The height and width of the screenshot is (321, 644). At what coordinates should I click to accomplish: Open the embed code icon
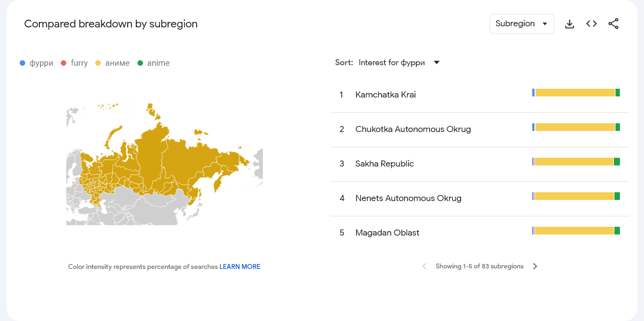pos(591,24)
